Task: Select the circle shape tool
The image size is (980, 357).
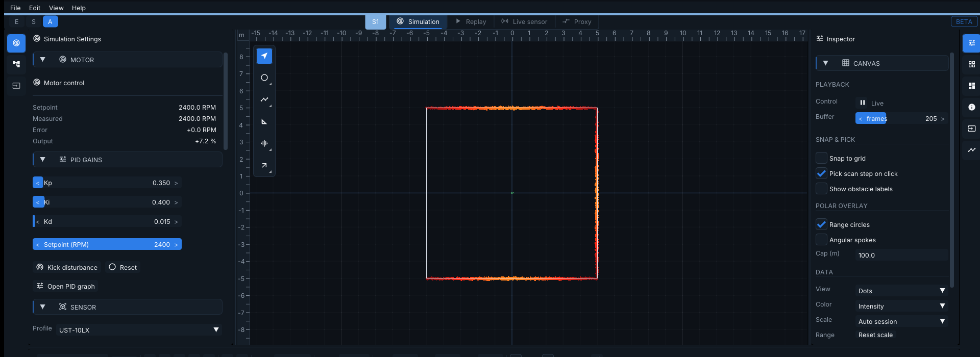Action: (264, 78)
